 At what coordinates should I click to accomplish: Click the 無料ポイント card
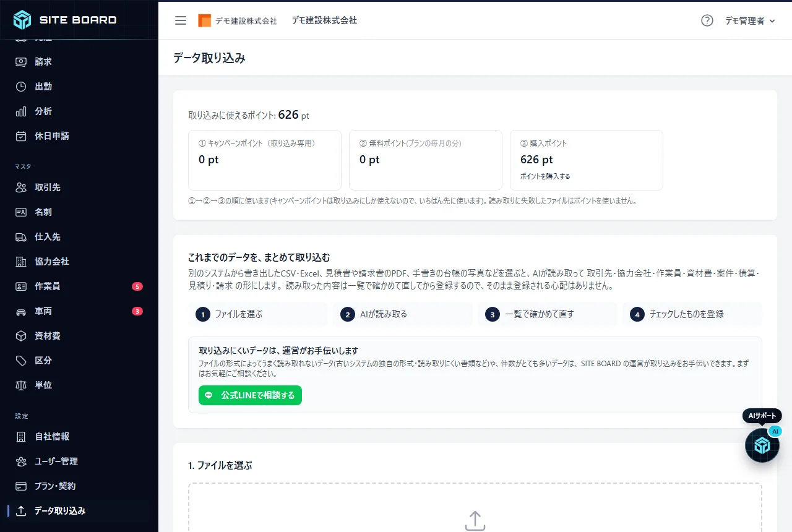[x=426, y=160]
